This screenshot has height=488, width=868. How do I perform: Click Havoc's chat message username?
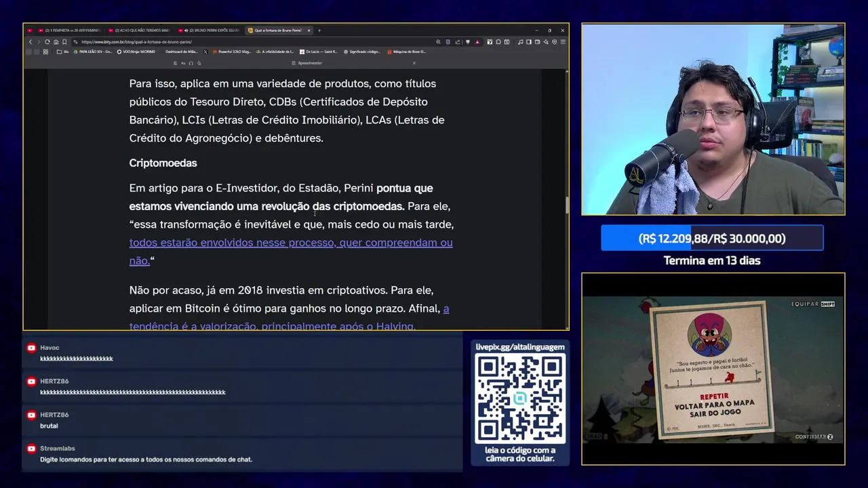(50, 348)
